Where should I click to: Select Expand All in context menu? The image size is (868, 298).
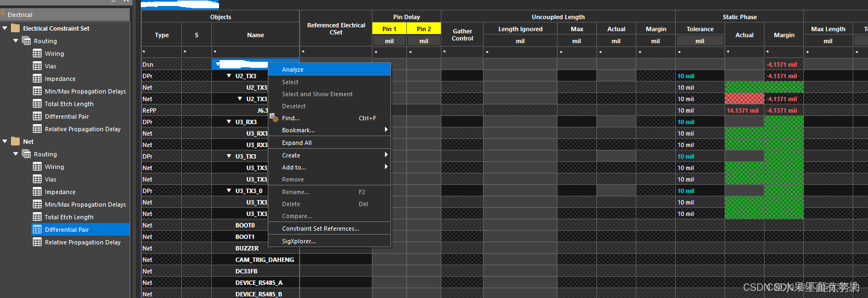[x=296, y=143]
